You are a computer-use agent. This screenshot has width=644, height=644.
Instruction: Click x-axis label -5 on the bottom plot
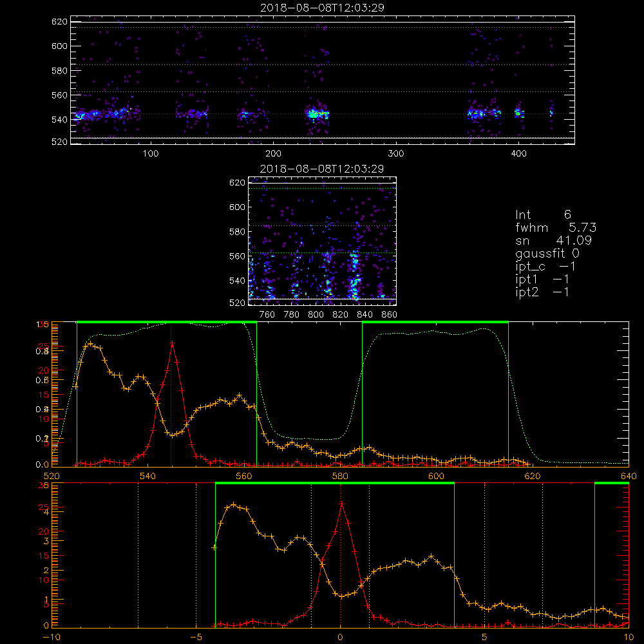[196, 638]
